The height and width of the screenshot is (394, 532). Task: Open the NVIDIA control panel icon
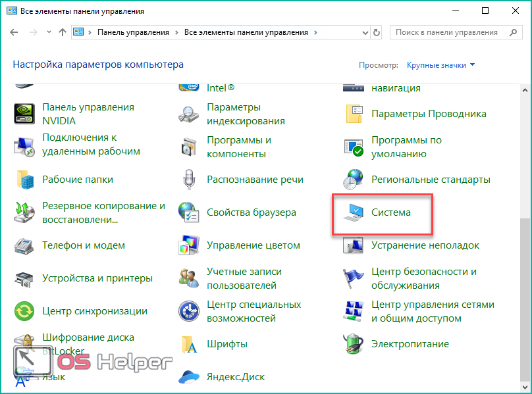(24, 114)
